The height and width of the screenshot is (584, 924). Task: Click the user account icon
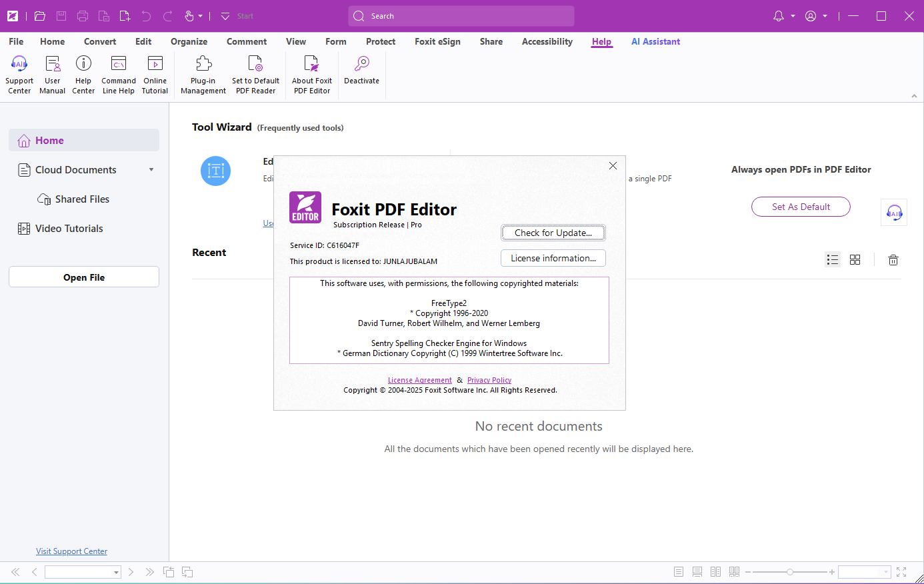811,16
